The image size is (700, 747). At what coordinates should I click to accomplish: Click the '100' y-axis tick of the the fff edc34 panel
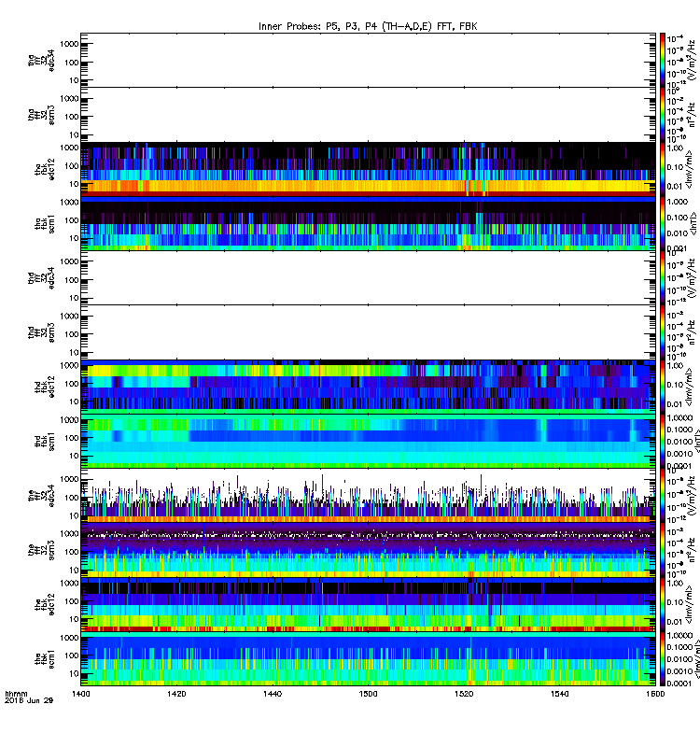click(72, 498)
